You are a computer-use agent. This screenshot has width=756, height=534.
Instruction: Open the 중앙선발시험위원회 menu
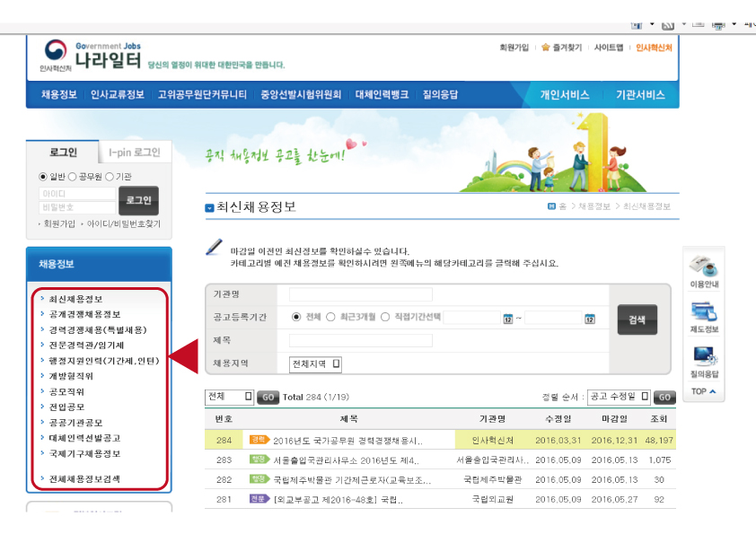point(301,94)
